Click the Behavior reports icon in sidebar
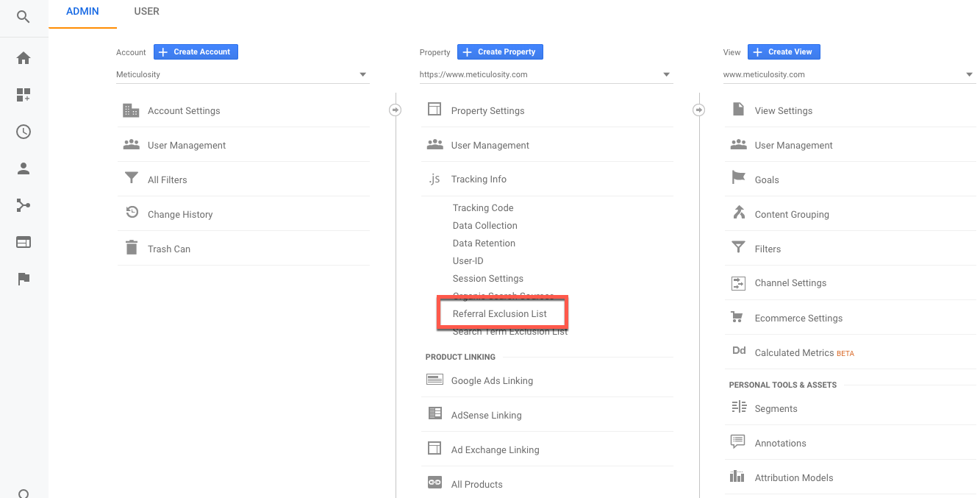Viewport: 980px width, 498px height. click(22, 241)
